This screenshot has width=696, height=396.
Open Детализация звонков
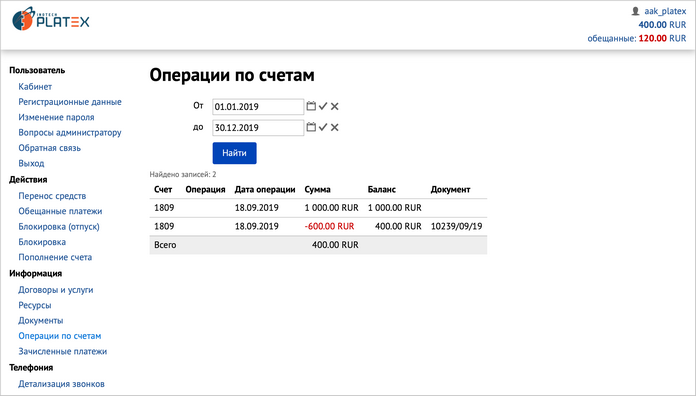click(x=61, y=384)
